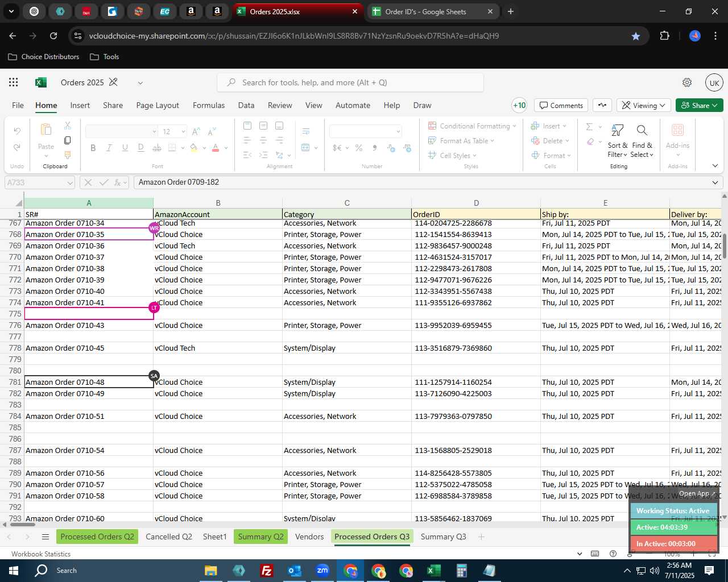Image resolution: width=728 pixels, height=582 pixels.
Task: Open the Borders dropdown arrow
Action: [x=183, y=148]
